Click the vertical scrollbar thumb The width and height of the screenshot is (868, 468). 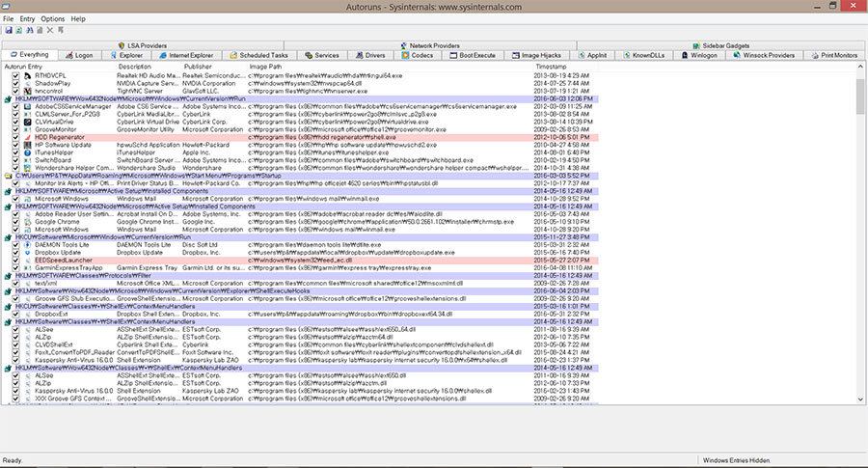pyautogui.click(x=860, y=96)
